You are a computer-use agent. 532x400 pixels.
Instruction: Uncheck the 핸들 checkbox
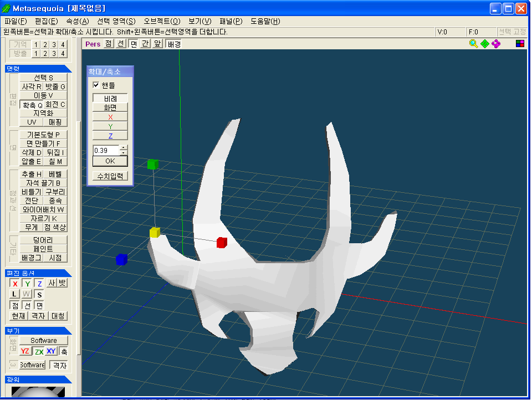point(96,85)
